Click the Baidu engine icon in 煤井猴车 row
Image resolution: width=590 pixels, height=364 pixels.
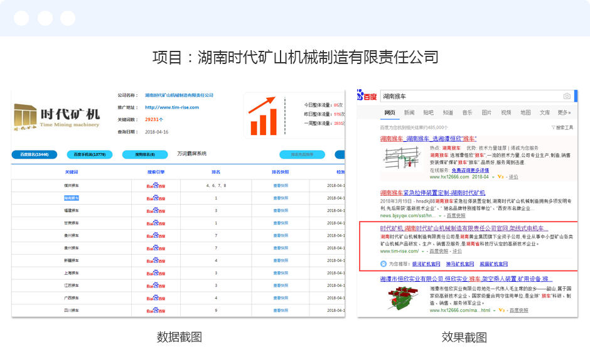pos(156,186)
